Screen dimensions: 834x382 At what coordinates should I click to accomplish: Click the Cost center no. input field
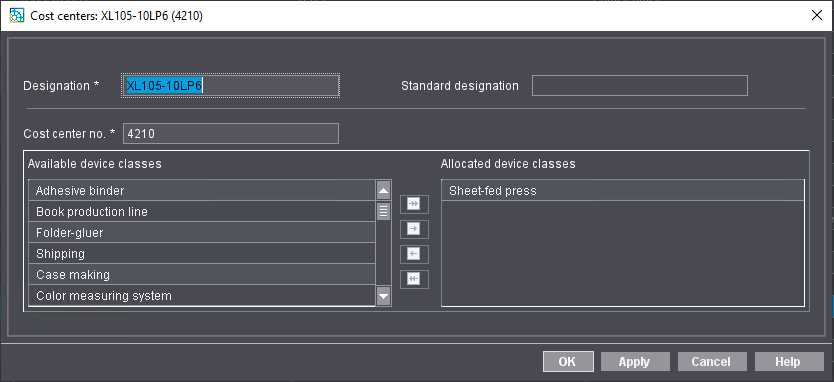coord(231,134)
